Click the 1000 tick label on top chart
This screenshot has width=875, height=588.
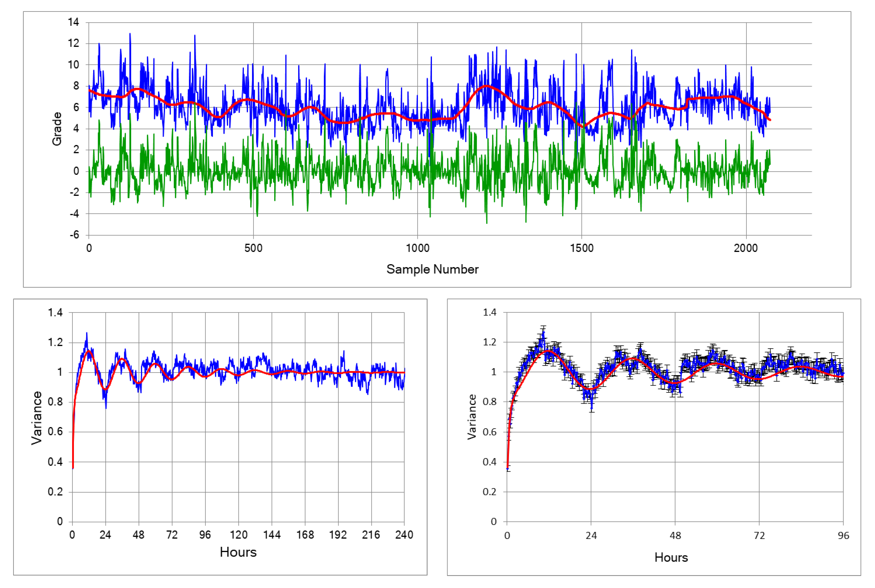coord(417,248)
